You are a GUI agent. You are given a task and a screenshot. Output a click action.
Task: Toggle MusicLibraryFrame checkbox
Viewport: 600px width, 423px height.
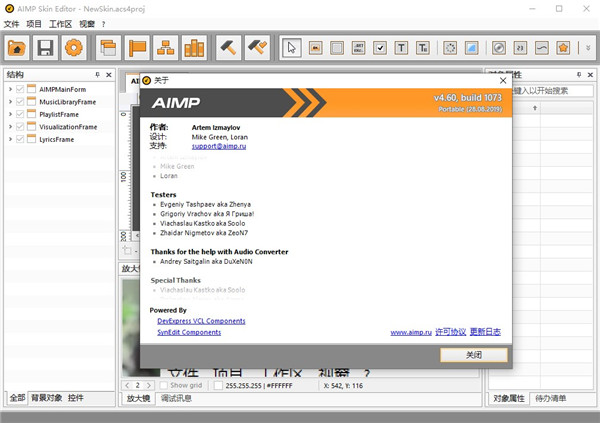point(20,102)
